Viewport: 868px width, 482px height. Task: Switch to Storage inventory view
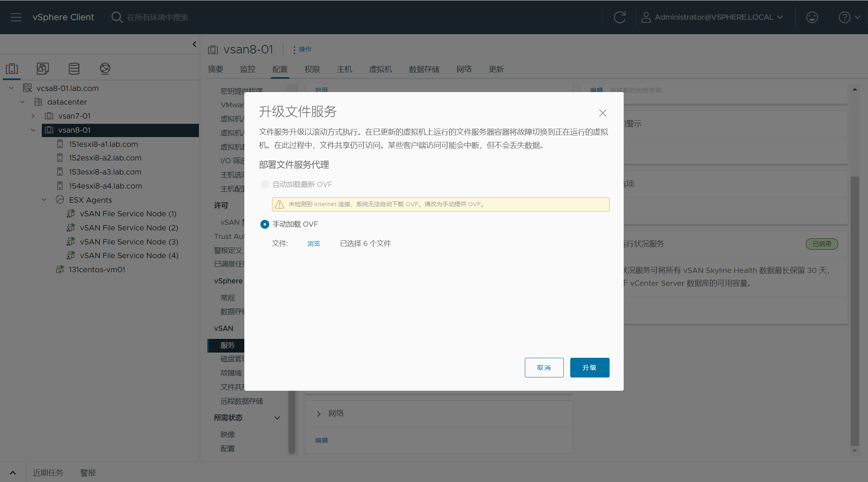pyautogui.click(x=74, y=69)
